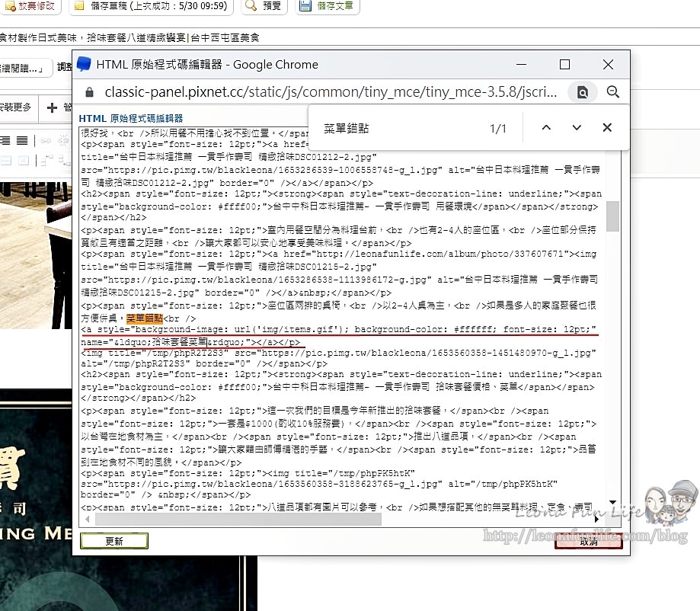
Task: Click the lock icon beside the URL
Action: (x=89, y=92)
